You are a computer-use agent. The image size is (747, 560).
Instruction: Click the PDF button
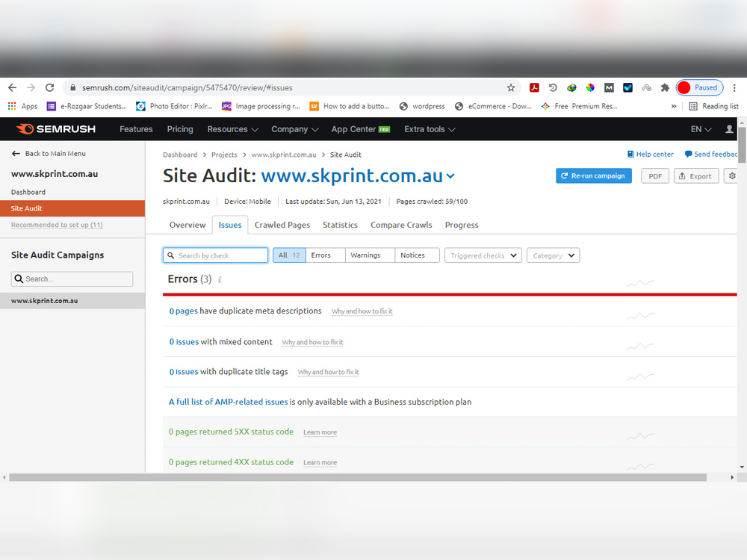click(655, 175)
